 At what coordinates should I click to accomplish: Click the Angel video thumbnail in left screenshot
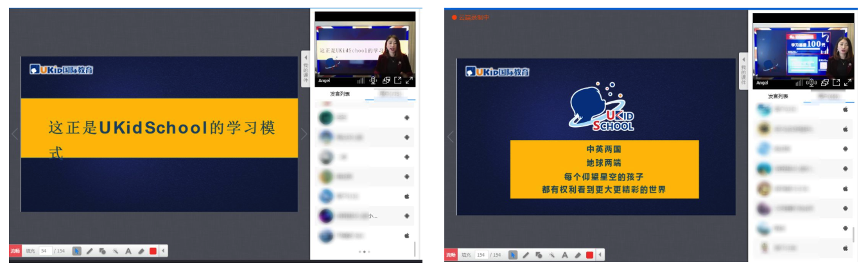tap(365, 49)
